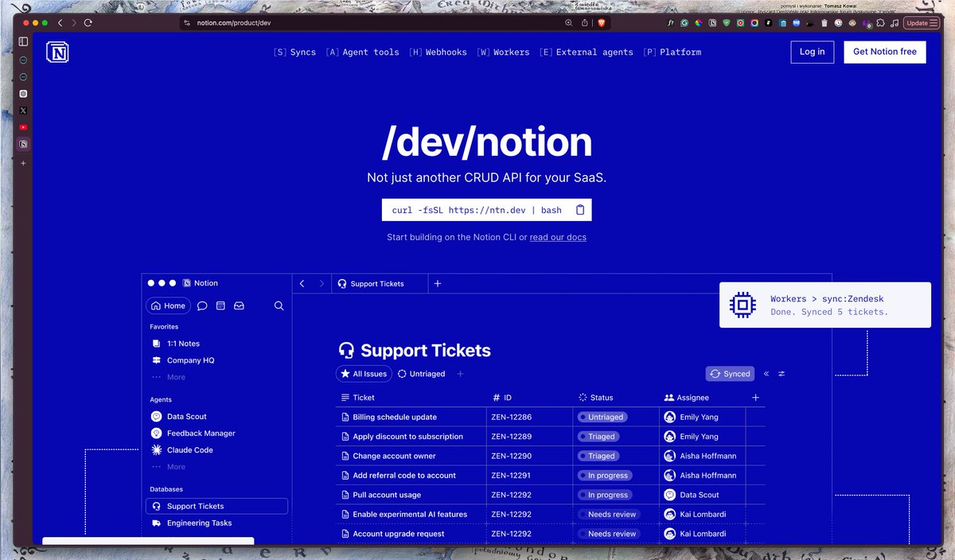Open search magnifier in the Notion sidebar
The width and height of the screenshot is (955, 560).
pos(279,305)
